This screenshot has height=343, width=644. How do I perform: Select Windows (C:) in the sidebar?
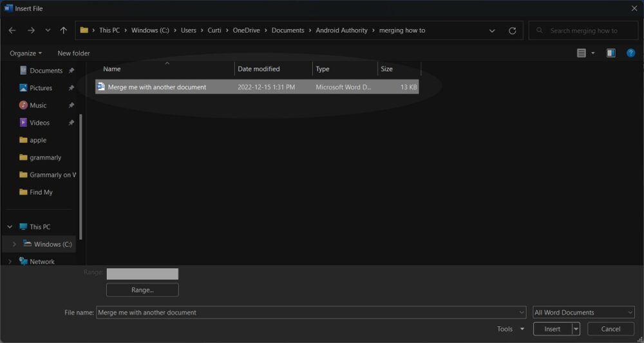pyautogui.click(x=53, y=244)
